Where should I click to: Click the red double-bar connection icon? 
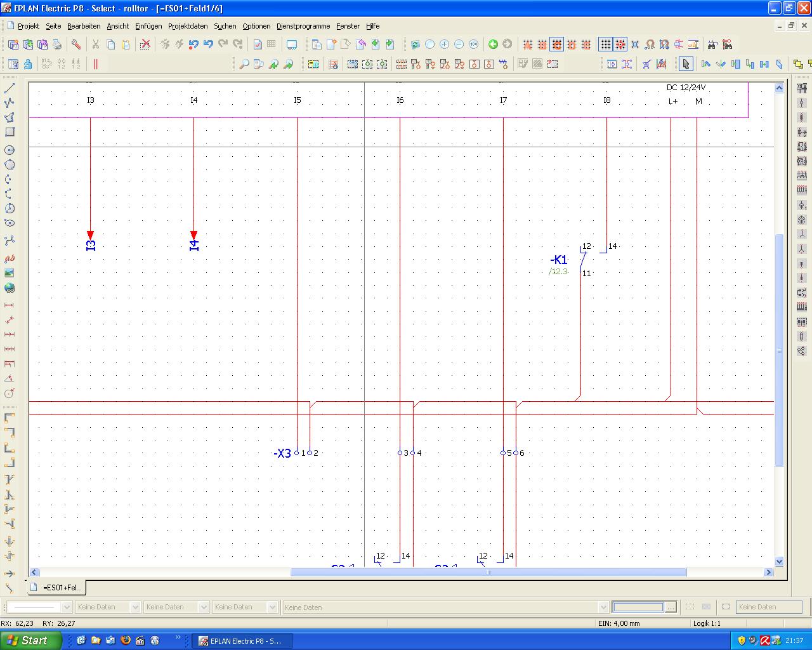point(96,63)
